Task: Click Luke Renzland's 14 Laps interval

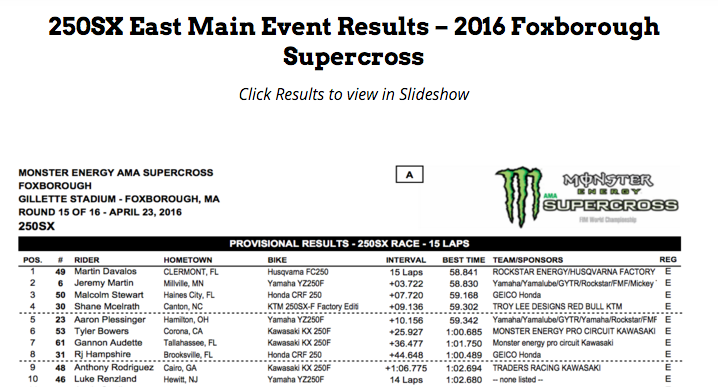Action: 406,380
